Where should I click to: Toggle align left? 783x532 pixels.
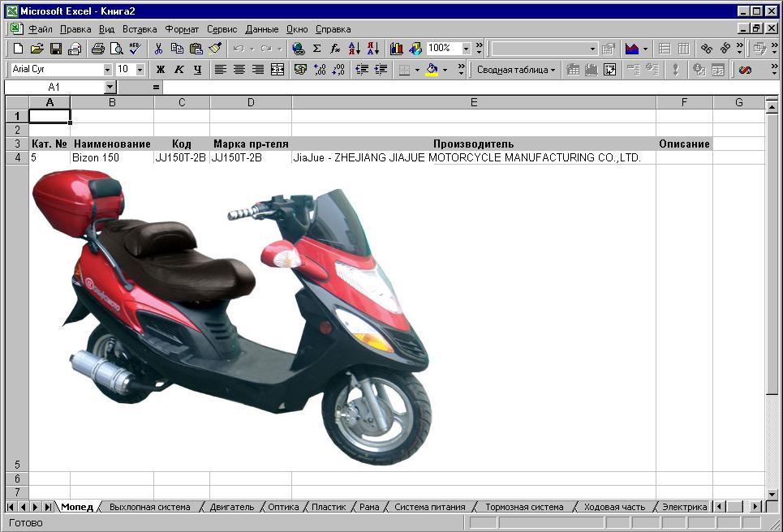click(220, 70)
